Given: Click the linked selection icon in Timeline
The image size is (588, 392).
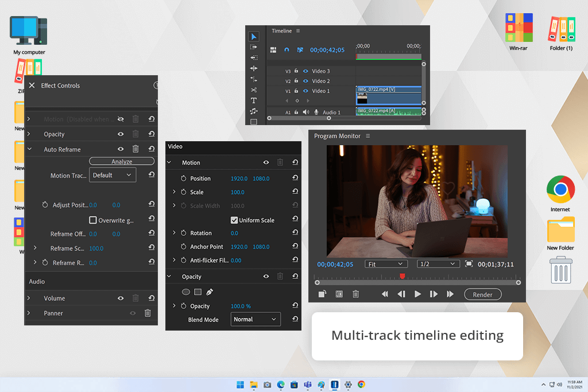Looking at the screenshot, I should [x=300, y=50].
